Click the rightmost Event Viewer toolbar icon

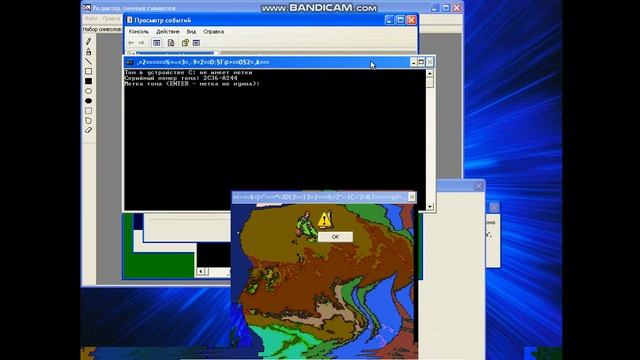[196, 43]
